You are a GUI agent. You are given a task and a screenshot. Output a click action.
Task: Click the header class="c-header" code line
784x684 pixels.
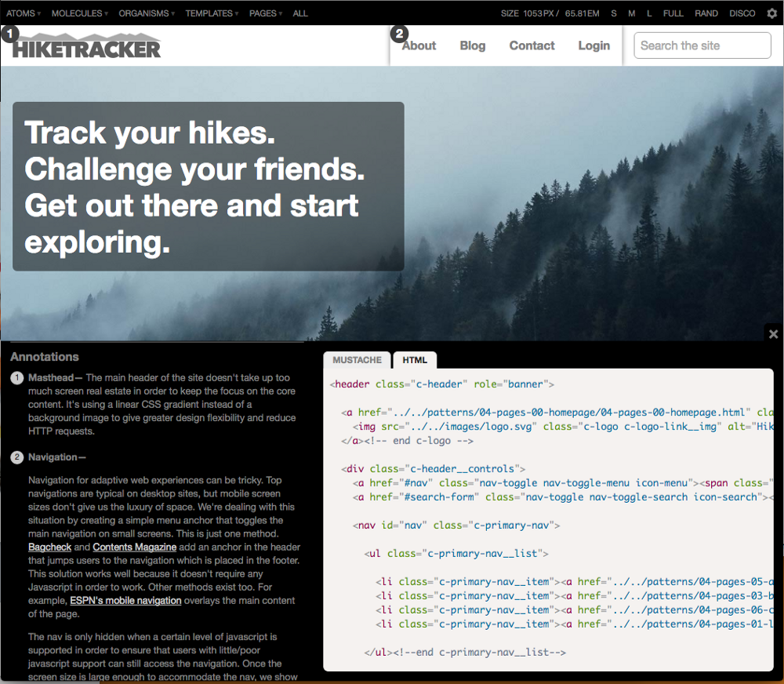coord(442,384)
